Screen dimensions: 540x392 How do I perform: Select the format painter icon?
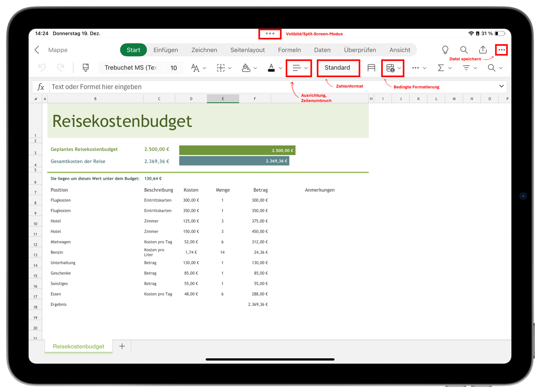point(86,68)
